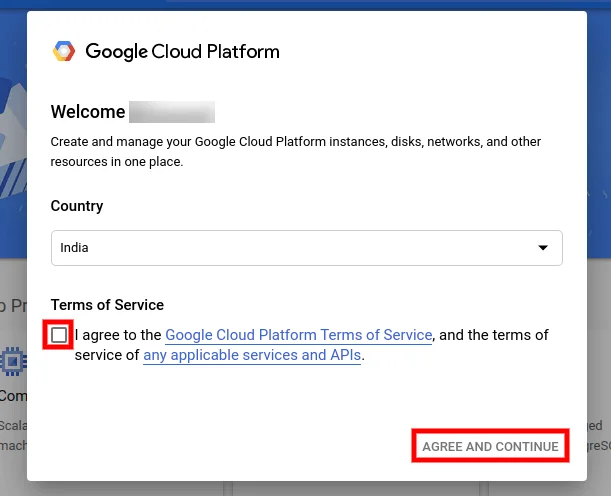Viewport: 611px width, 496px height.
Task: Click the blurred user name after Welcome
Action: [172, 112]
